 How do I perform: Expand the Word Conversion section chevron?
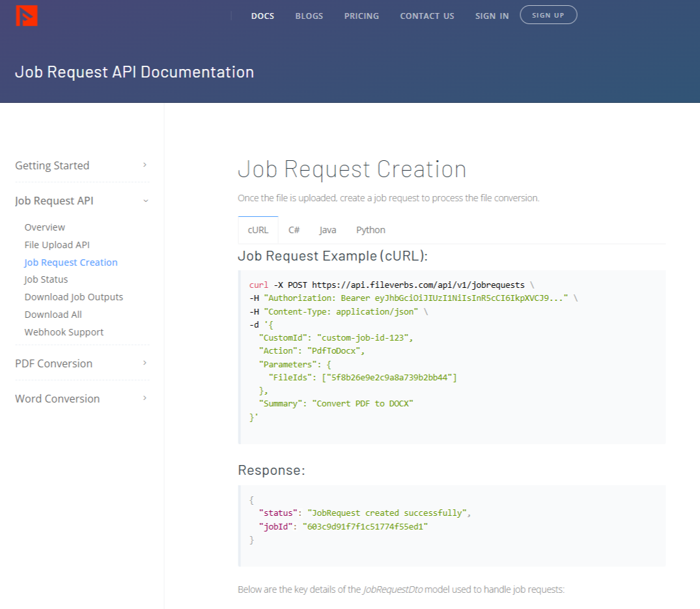(x=145, y=398)
